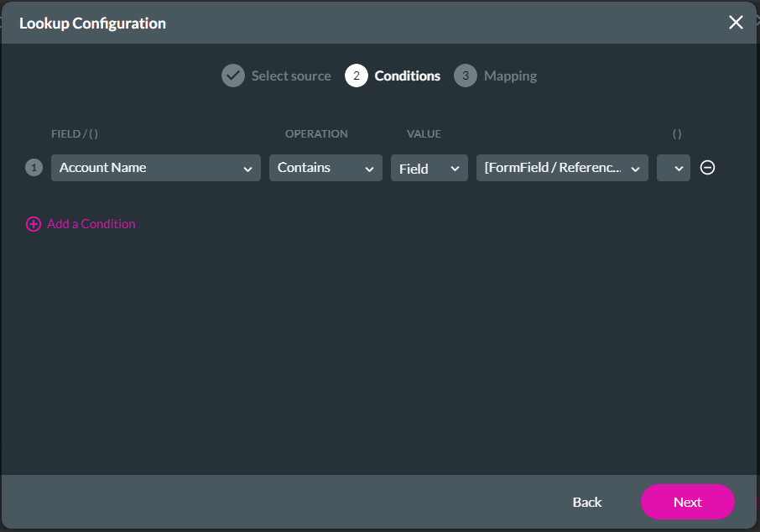This screenshot has height=532, width=760.
Task: Open the FormField / Reference value dropdown
Action: [562, 167]
